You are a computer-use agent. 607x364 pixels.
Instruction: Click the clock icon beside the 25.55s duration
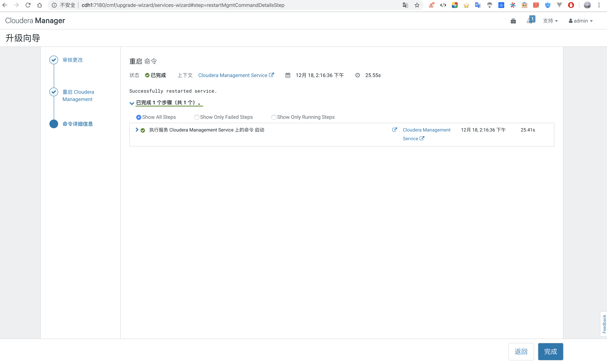tap(358, 75)
